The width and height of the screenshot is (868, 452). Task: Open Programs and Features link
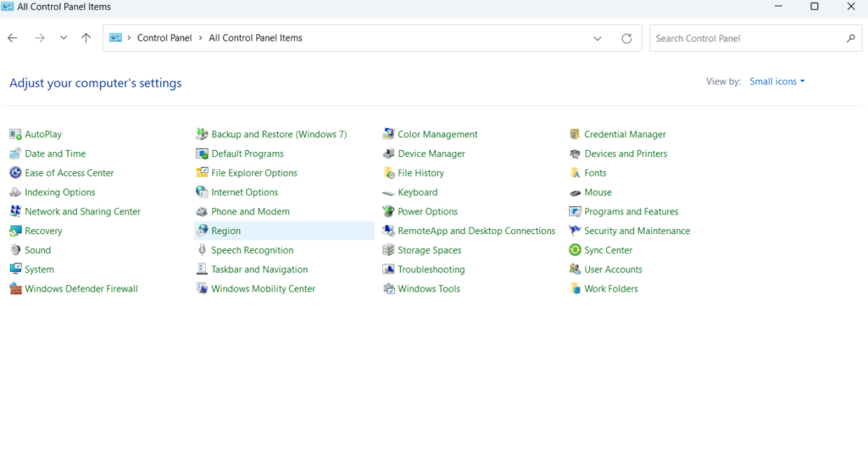(631, 212)
